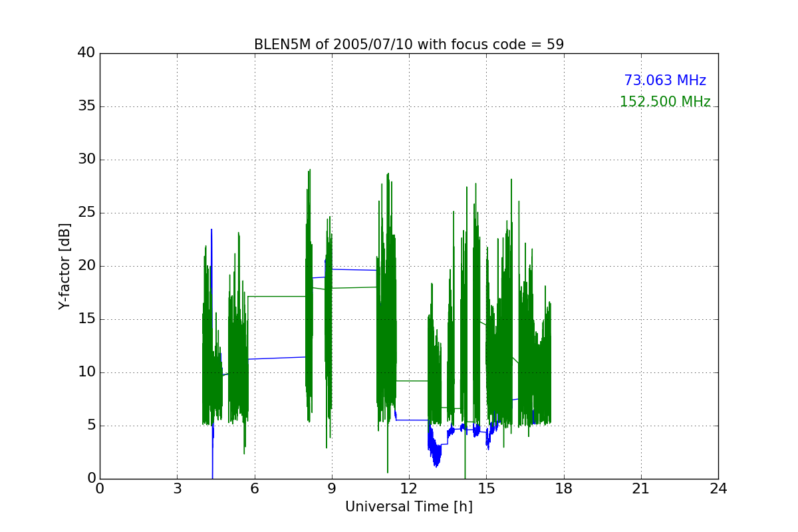This screenshot has height=532, width=798.
Task: Select the blue 73.063 MHz legend label
Action: 665,80
